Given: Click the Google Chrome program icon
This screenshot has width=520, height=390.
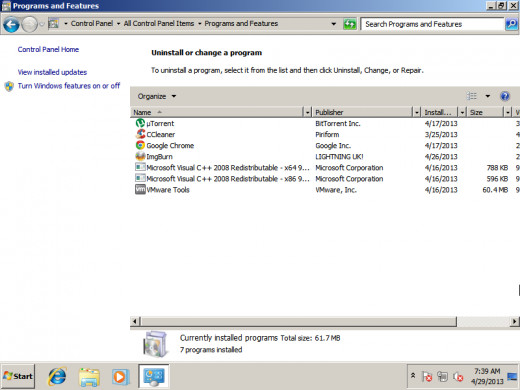Looking at the screenshot, I should 140,145.
